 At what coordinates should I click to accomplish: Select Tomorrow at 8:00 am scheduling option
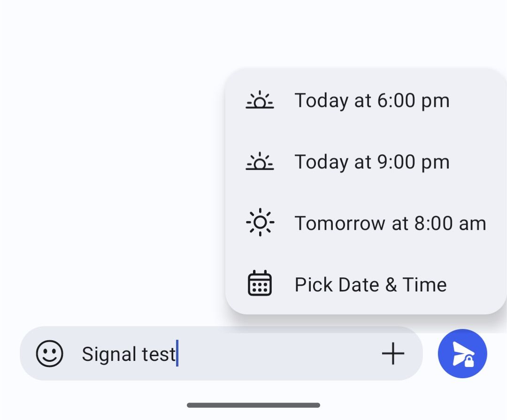click(x=390, y=222)
